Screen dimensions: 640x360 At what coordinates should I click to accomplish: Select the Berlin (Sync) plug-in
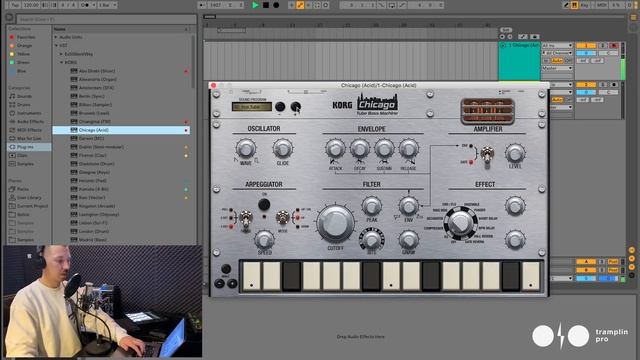[92, 96]
